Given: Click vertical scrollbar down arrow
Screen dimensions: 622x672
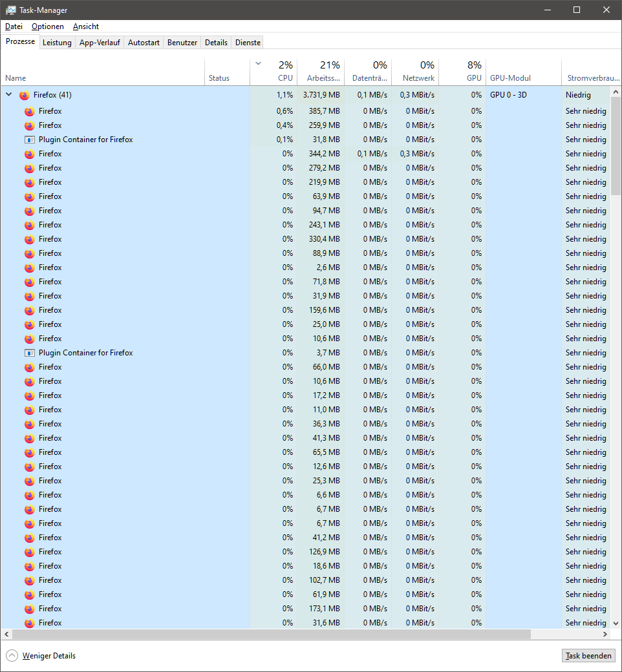Looking at the screenshot, I should pyautogui.click(x=616, y=623).
